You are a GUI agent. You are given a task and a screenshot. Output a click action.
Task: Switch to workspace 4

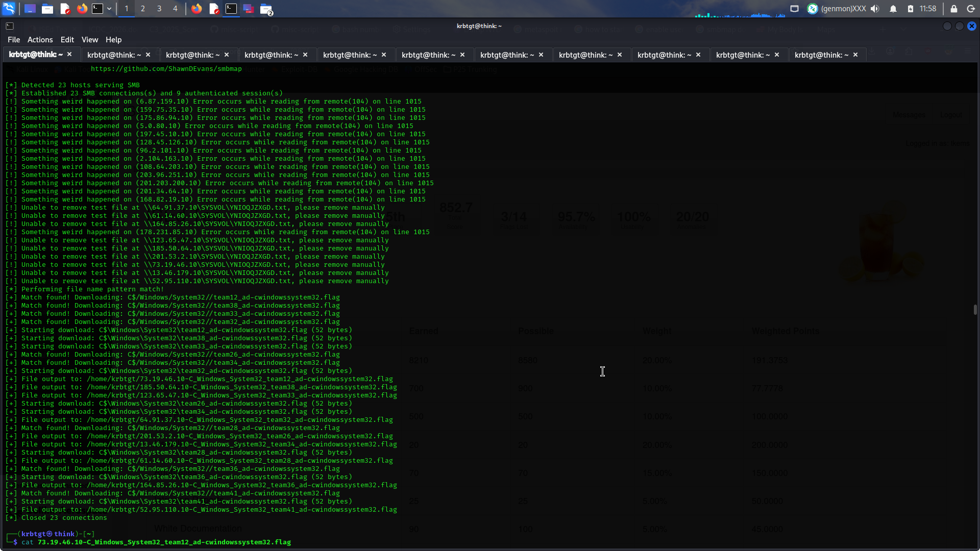pos(175,9)
